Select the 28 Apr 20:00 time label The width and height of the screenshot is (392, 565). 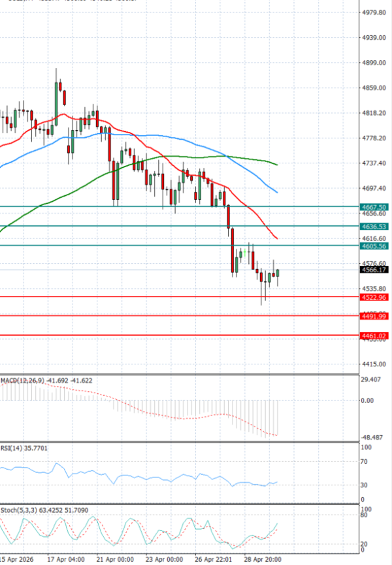click(263, 560)
